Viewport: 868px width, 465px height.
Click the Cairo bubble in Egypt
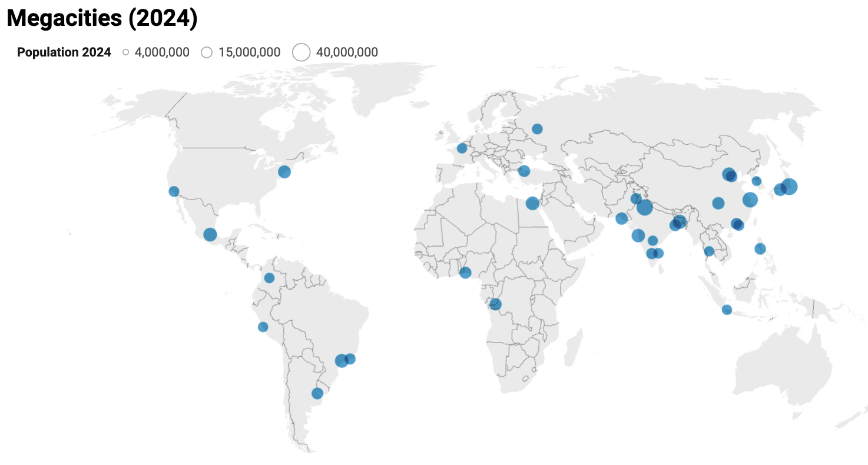[532, 203]
